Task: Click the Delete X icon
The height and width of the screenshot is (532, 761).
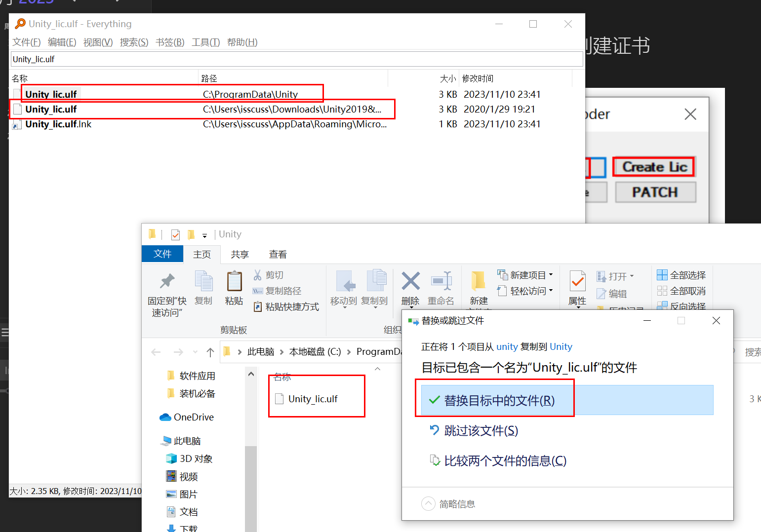Action: click(410, 281)
